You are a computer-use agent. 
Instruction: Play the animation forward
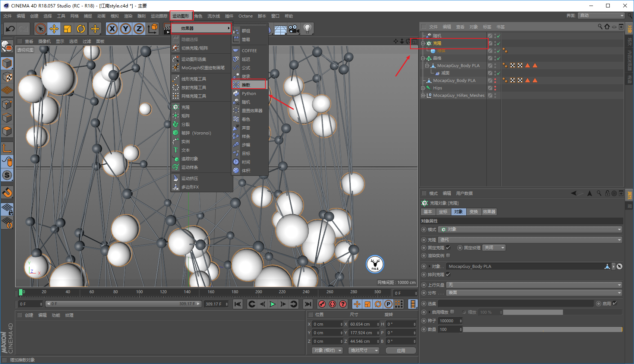(273, 304)
